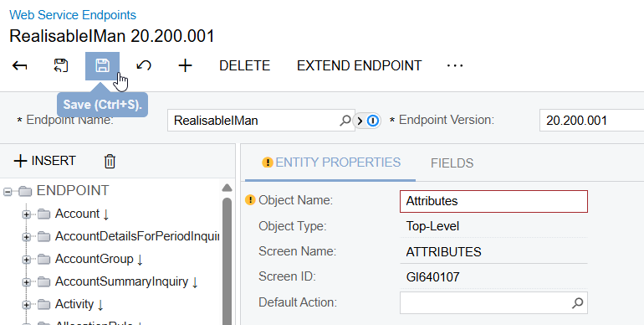
Task: Click the tree scrollbar up arrow
Action: (227, 188)
